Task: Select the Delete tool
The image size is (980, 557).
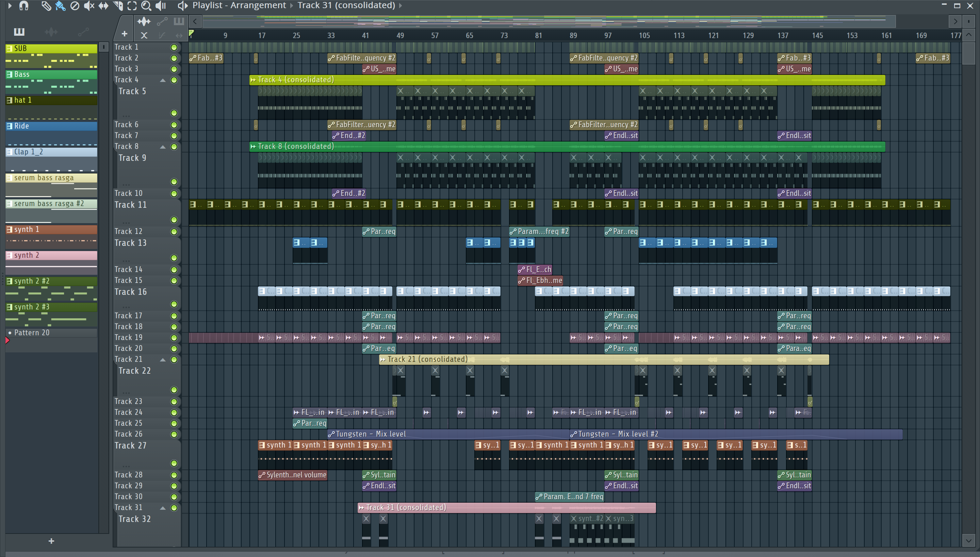Action: [75, 6]
